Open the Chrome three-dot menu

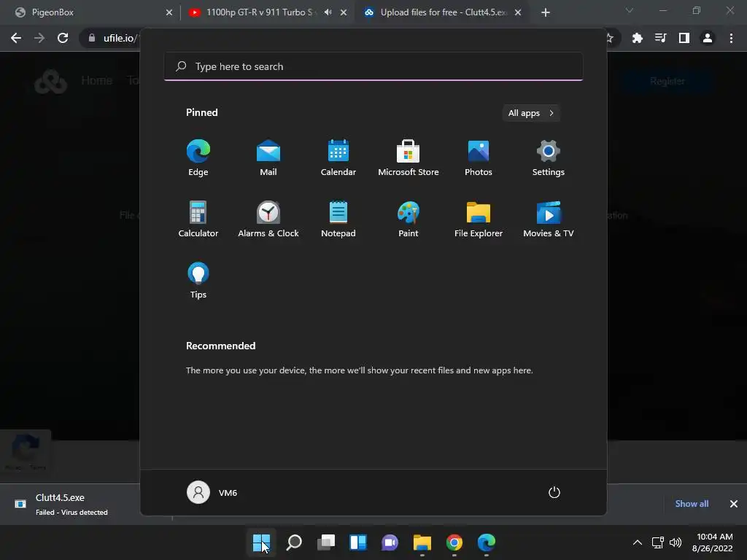tap(731, 38)
